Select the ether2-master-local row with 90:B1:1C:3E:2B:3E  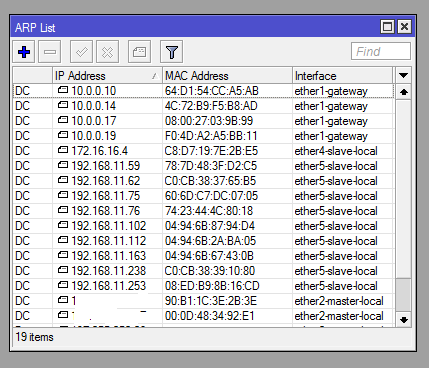203,301
